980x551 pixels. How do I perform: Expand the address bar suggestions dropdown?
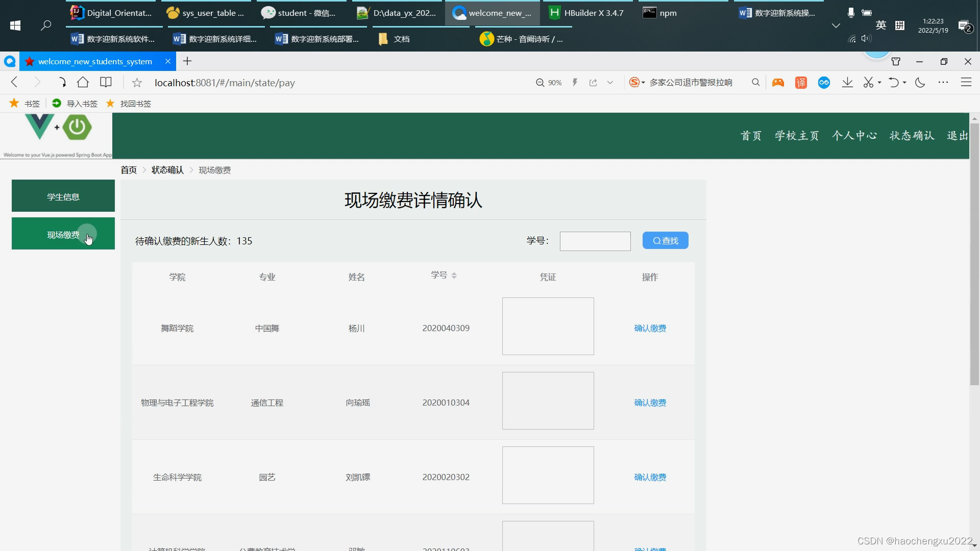point(610,82)
